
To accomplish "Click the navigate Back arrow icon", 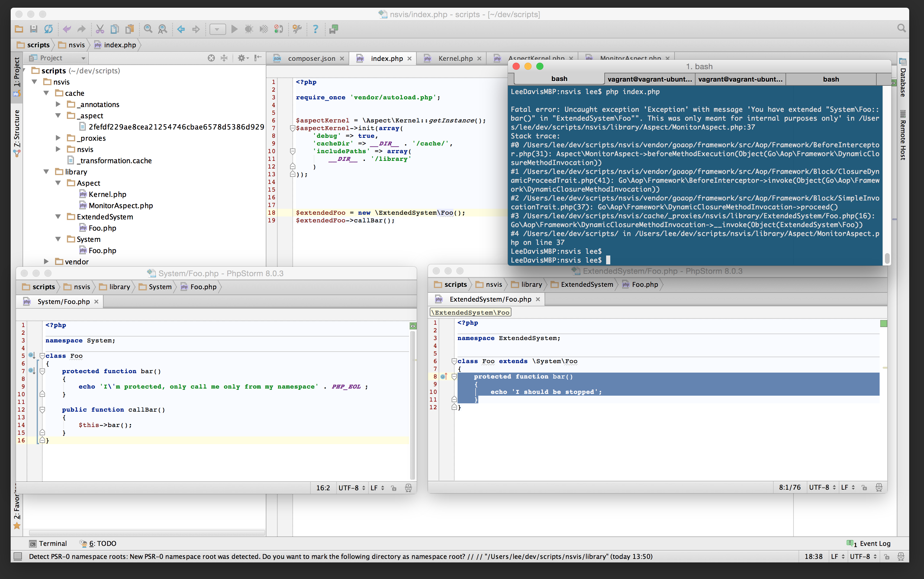I will (181, 29).
